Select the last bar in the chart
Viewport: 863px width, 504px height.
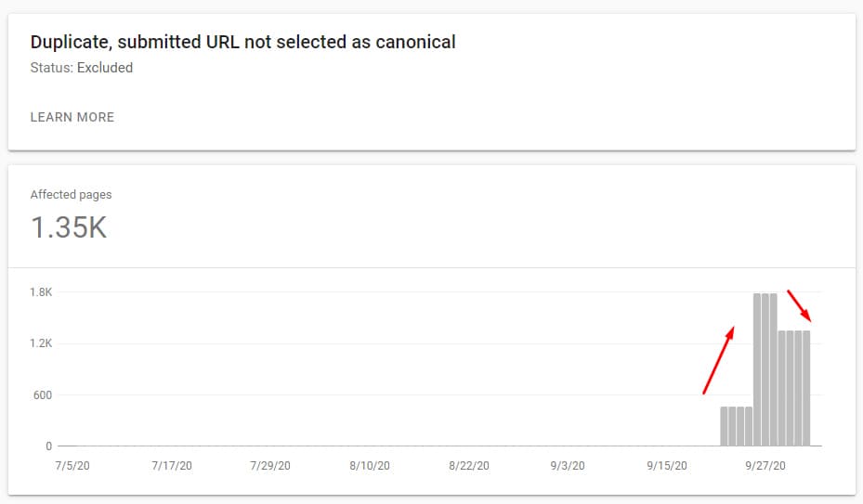(x=806, y=389)
